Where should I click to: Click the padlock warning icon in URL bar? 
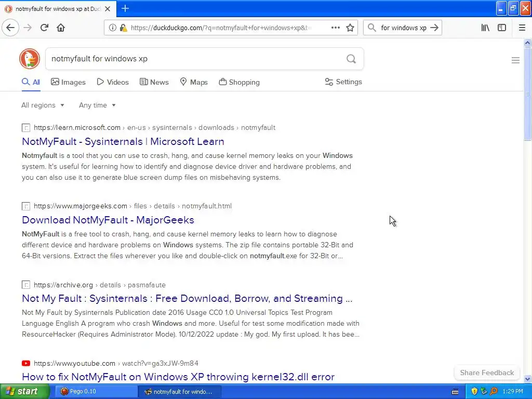[x=123, y=28]
